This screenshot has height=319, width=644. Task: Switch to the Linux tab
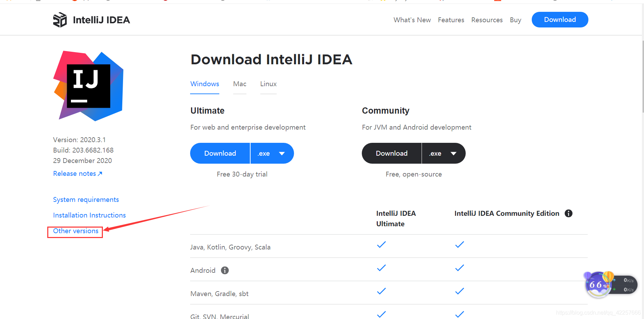pyautogui.click(x=268, y=84)
